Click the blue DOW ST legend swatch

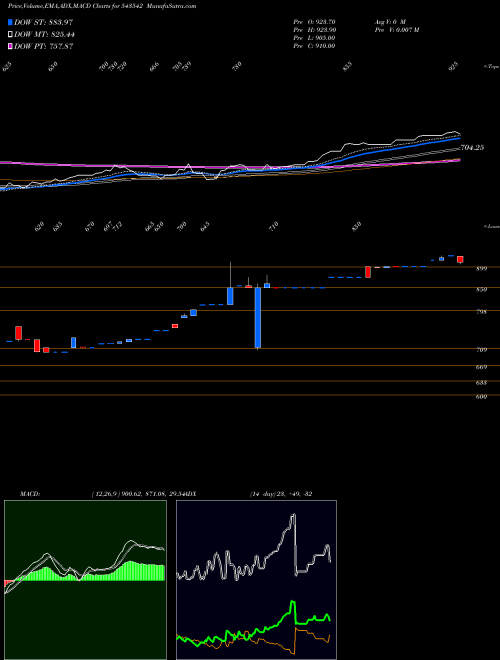[x=11, y=22]
